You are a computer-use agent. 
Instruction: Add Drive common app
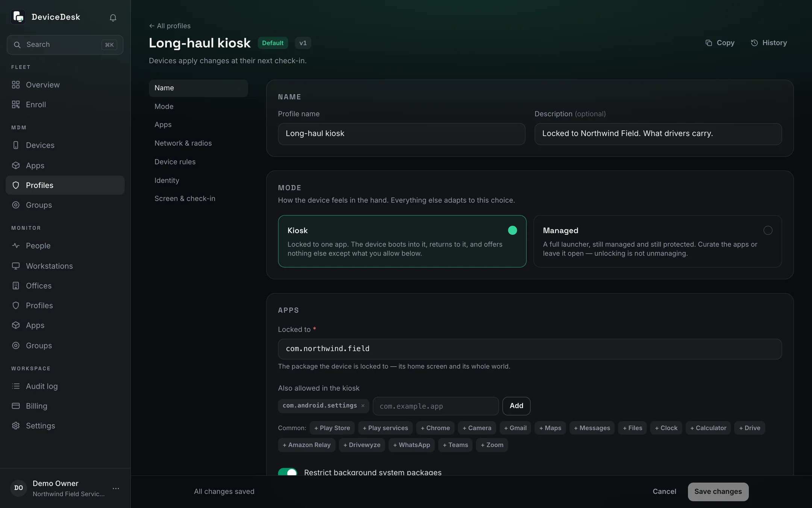click(x=750, y=428)
